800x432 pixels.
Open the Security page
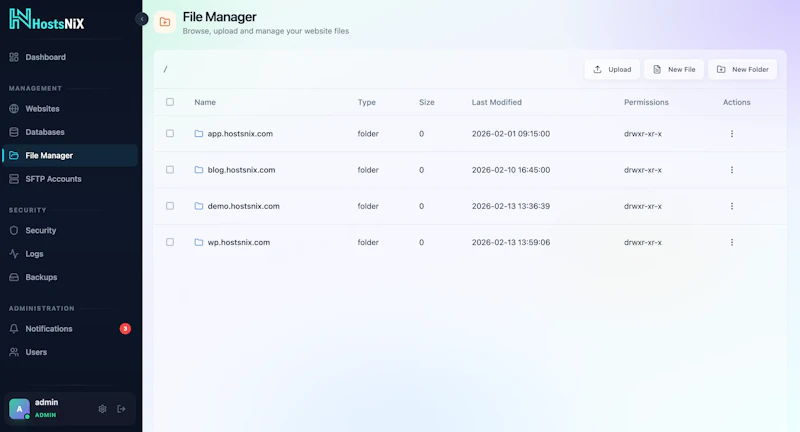tap(70, 231)
